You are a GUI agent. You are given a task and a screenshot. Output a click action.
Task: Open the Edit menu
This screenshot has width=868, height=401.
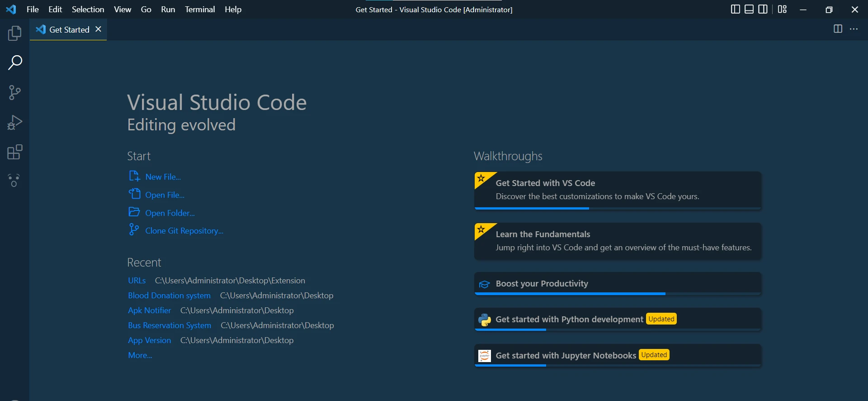click(55, 10)
